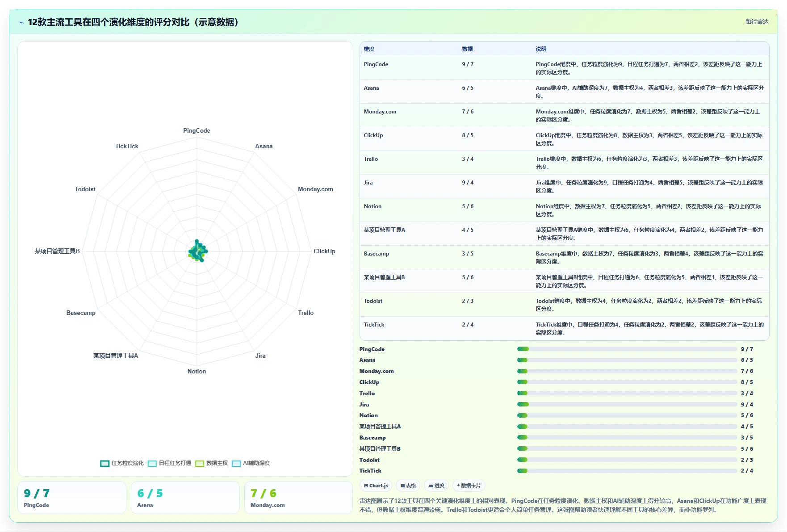The width and height of the screenshot is (787, 532).
Task: Click the 某项目管理工具B axis label on radar chart
Action: [57, 251]
